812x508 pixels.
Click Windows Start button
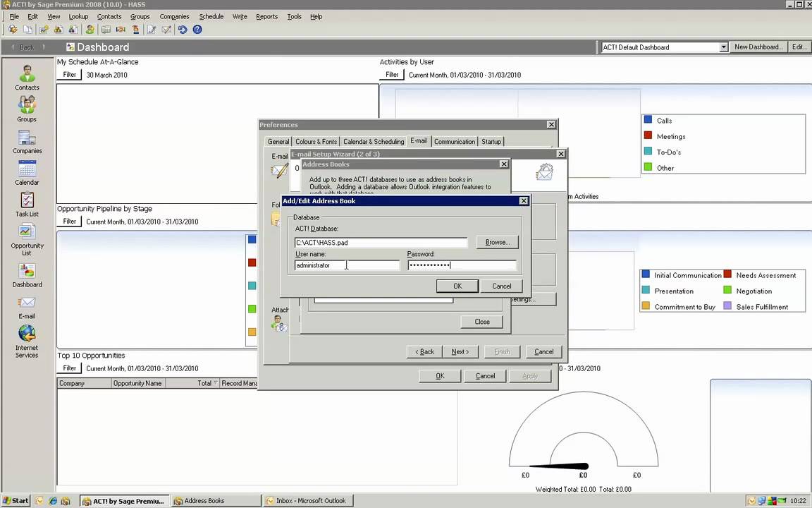(16, 501)
